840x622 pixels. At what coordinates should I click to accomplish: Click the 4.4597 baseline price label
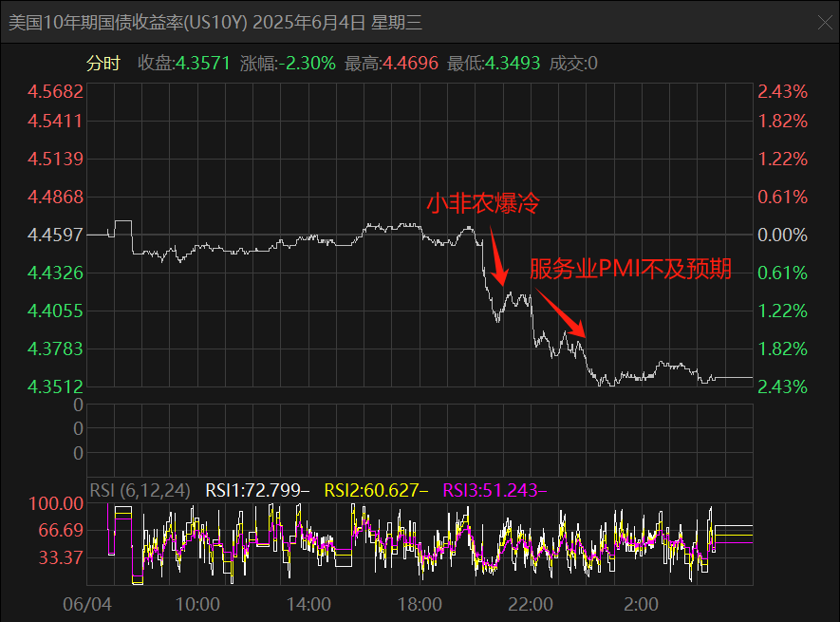pyautogui.click(x=56, y=235)
